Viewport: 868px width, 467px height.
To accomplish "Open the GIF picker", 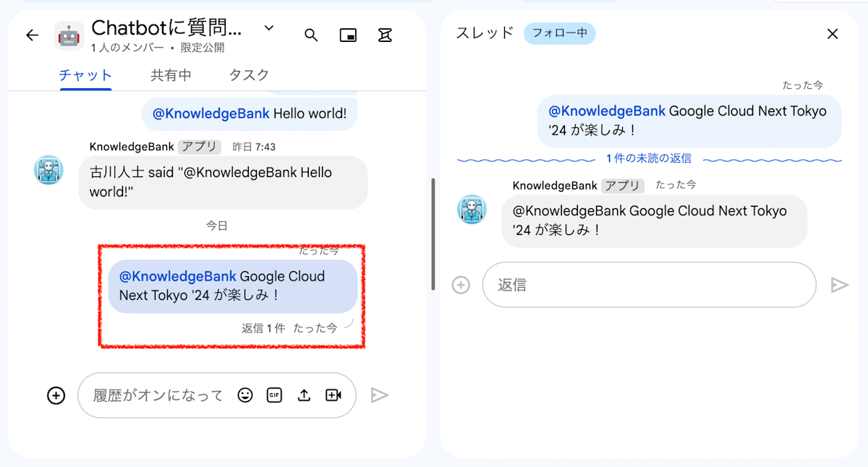I will click(x=274, y=395).
